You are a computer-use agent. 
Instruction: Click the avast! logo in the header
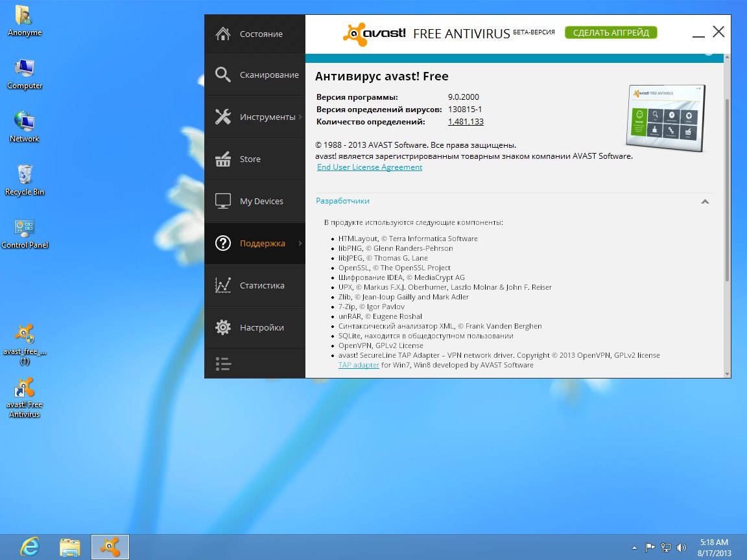(x=374, y=34)
